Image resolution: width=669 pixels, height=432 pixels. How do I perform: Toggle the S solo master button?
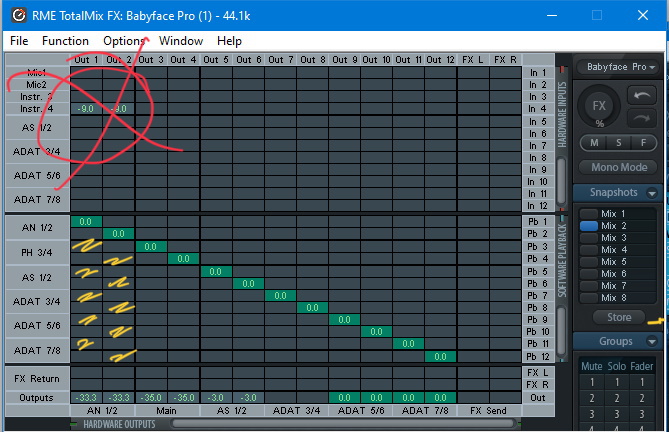click(x=619, y=143)
